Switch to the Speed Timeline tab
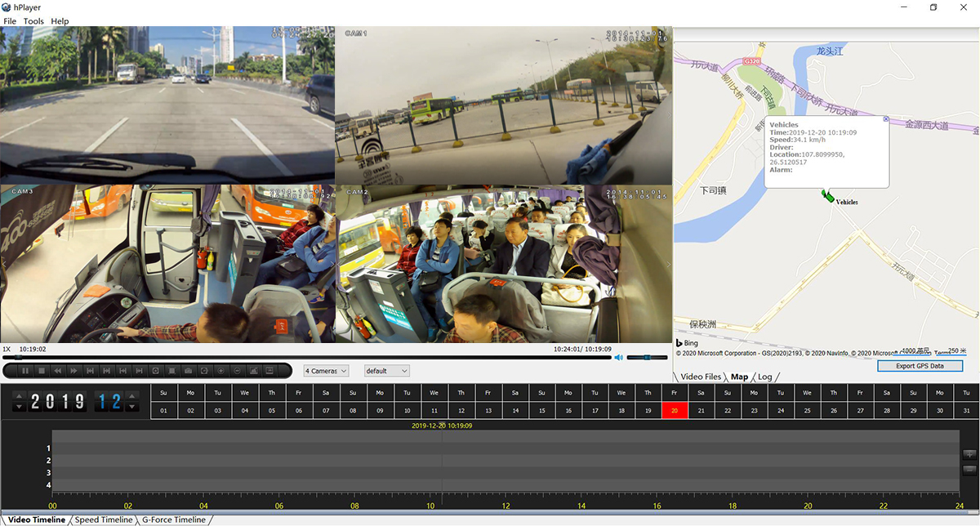 click(102, 519)
